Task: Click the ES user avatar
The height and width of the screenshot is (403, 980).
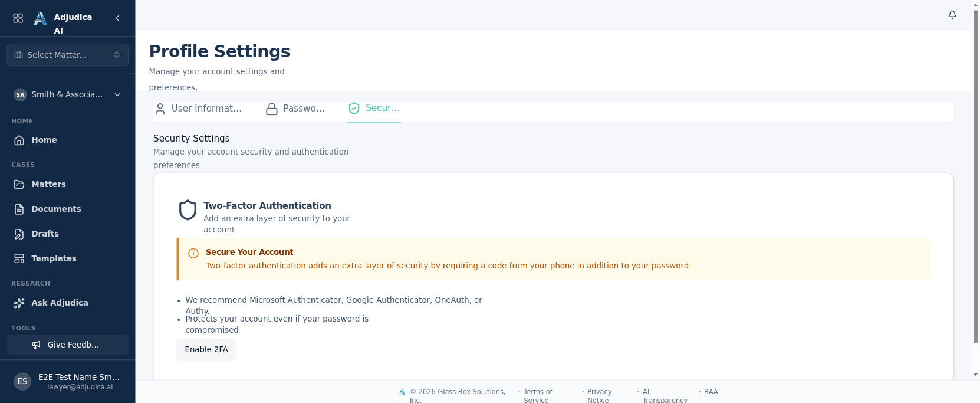Action: click(x=22, y=381)
